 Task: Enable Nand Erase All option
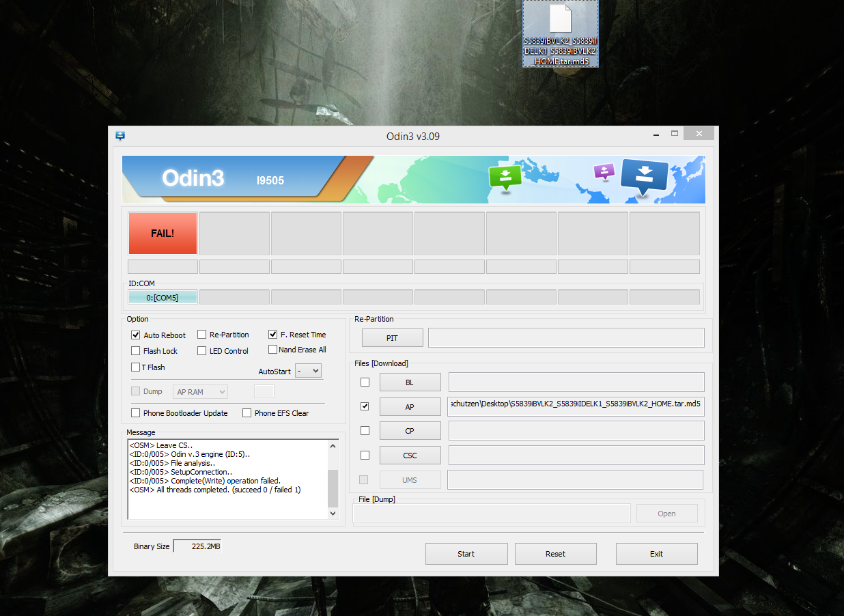tap(273, 350)
